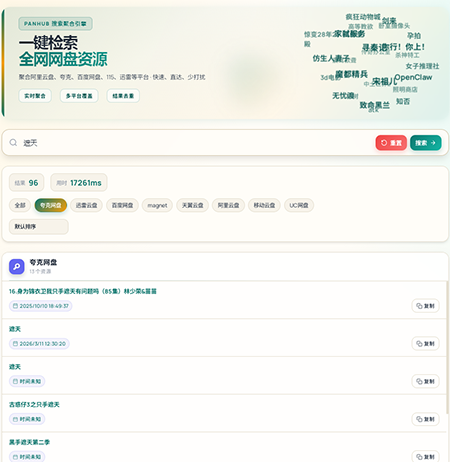Click the 多平台覆盖 feature chip
450x462 pixels.
coord(79,96)
